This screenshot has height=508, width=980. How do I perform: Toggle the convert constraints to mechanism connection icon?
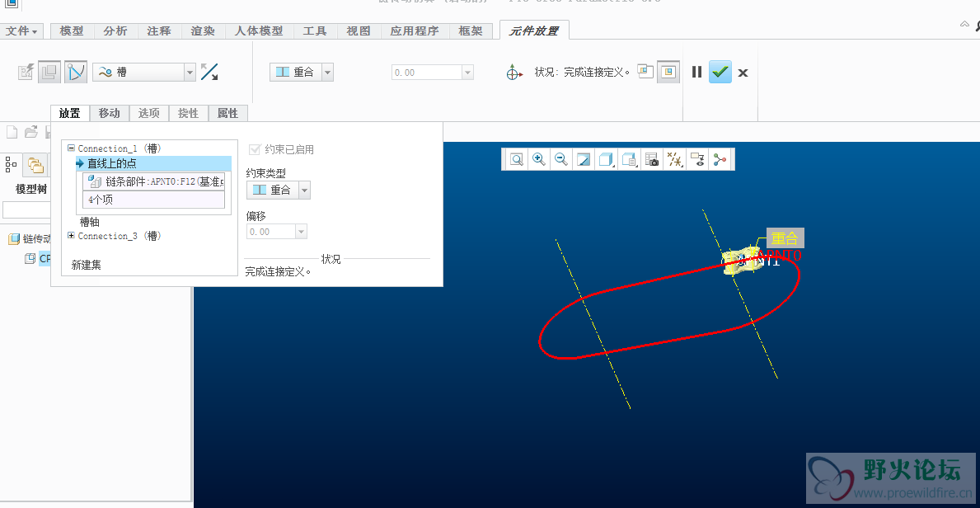(76, 73)
